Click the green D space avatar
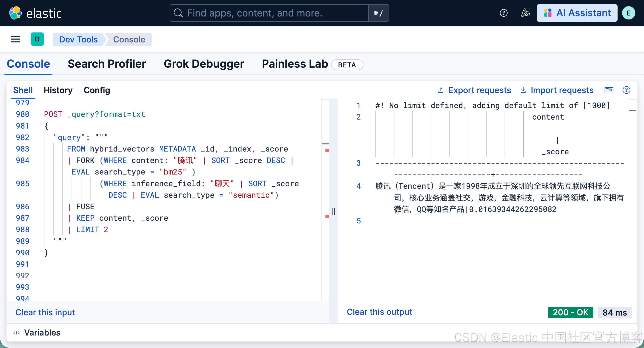 tap(37, 39)
